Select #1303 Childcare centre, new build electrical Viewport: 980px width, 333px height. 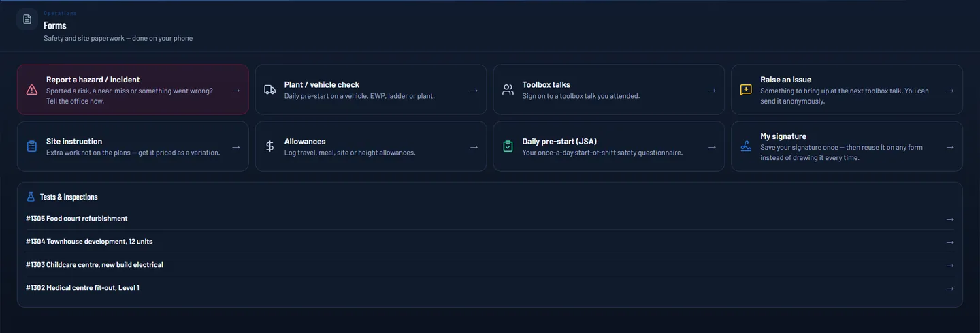(490, 265)
